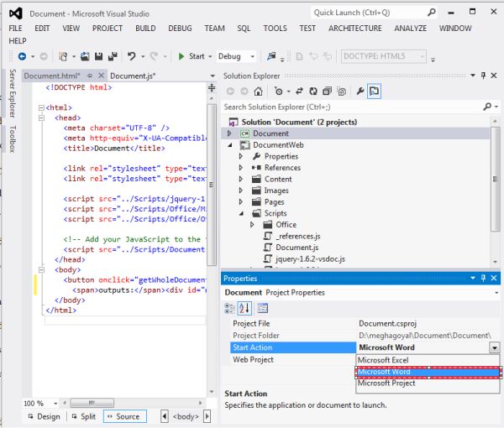The width and height of the screenshot is (504, 428).
Task: Open the Start Action dropdown arrow
Action: [495, 347]
